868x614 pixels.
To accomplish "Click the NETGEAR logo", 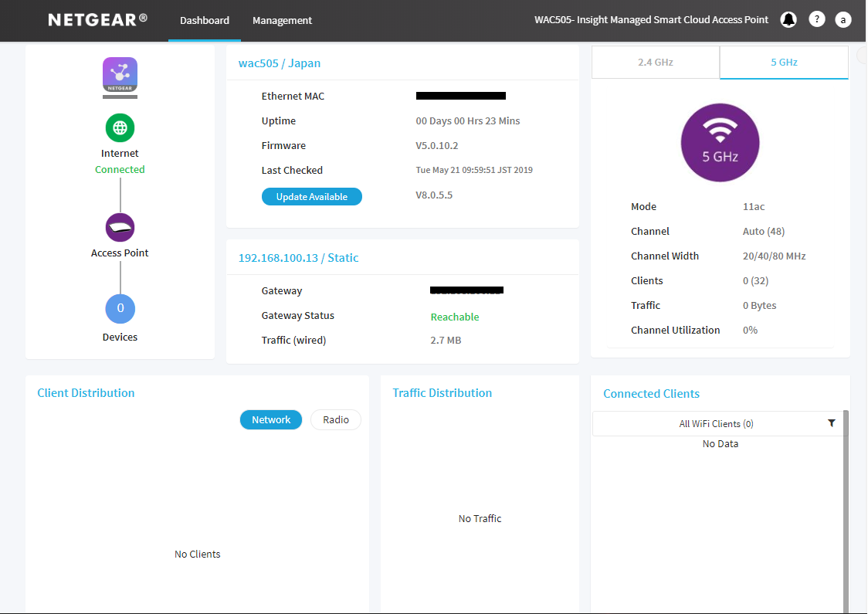I will pyautogui.click(x=97, y=20).
